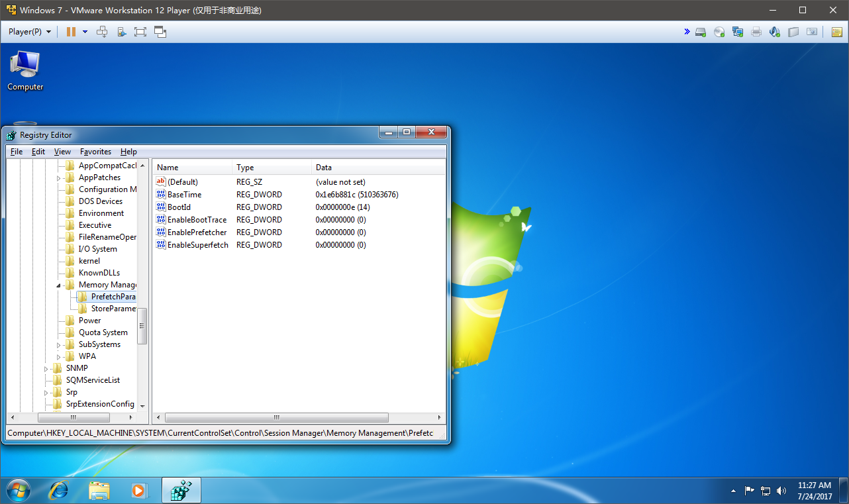Select the KnownDLLs key
849x504 pixels.
pyautogui.click(x=99, y=273)
